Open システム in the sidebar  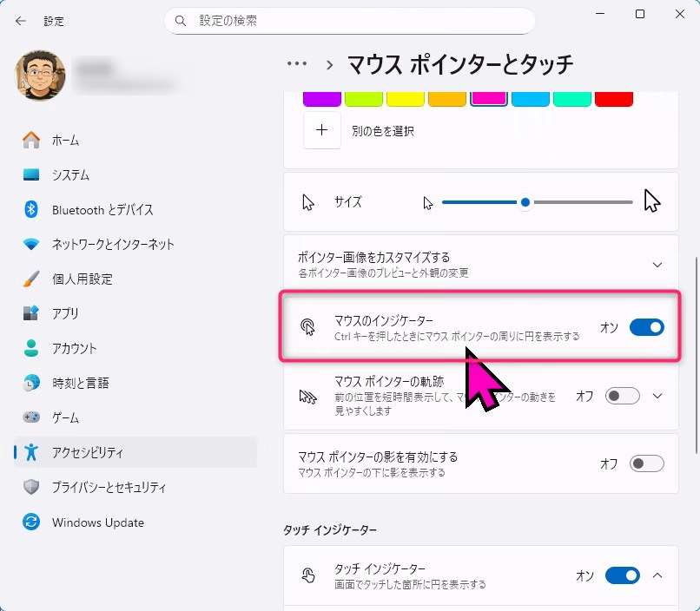[69, 174]
